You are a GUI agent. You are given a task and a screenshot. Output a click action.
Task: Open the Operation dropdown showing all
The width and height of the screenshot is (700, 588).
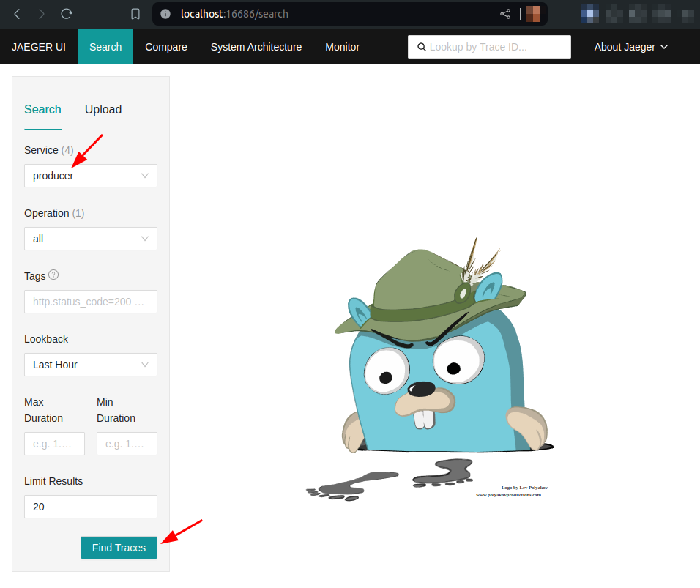[x=91, y=239]
